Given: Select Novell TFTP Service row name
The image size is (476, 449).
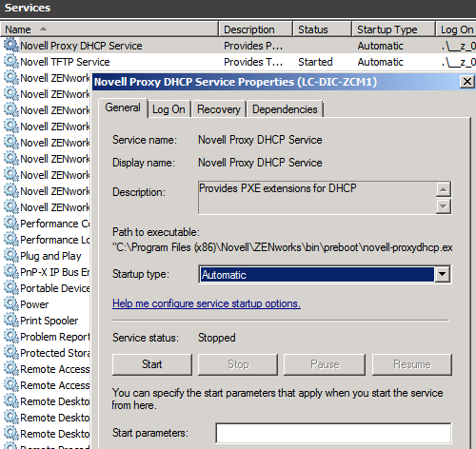Looking at the screenshot, I should (x=65, y=62).
